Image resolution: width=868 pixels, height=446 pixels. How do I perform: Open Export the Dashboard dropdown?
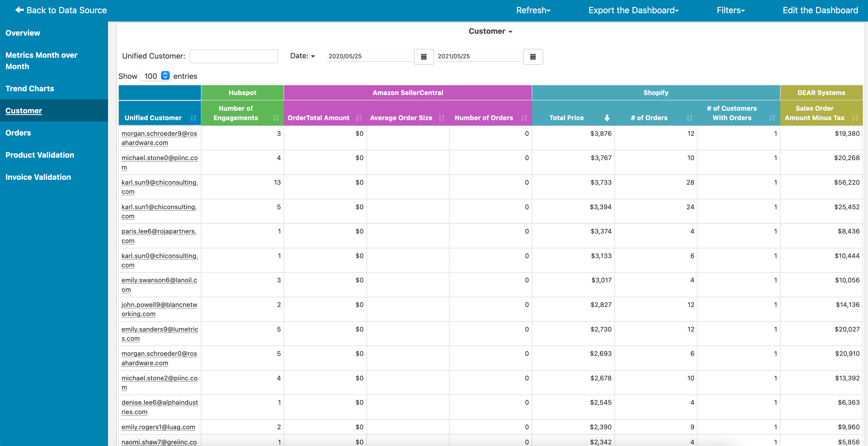[633, 11]
